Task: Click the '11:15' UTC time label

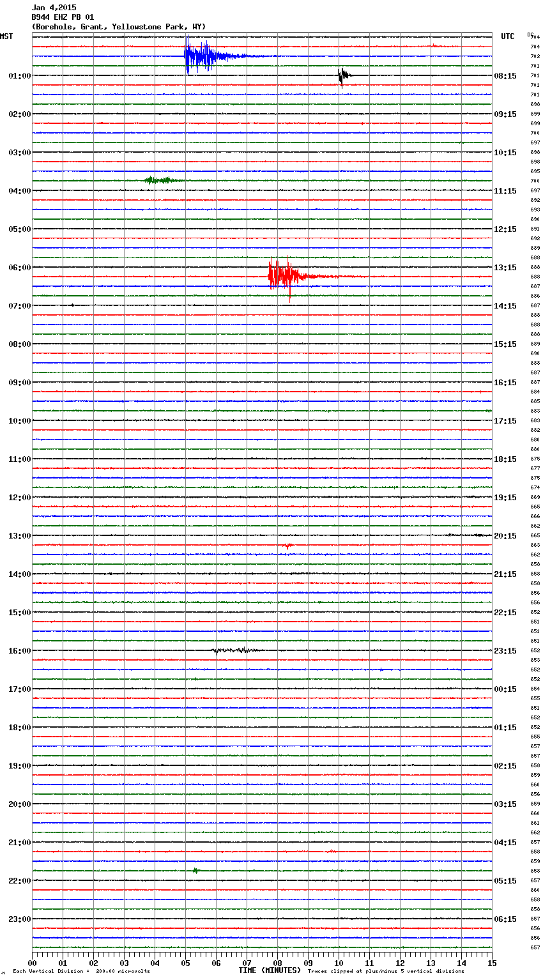Action: pyautogui.click(x=505, y=191)
